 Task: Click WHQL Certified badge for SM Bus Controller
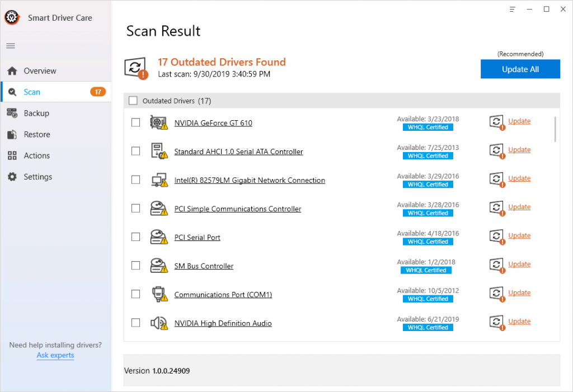tap(426, 270)
